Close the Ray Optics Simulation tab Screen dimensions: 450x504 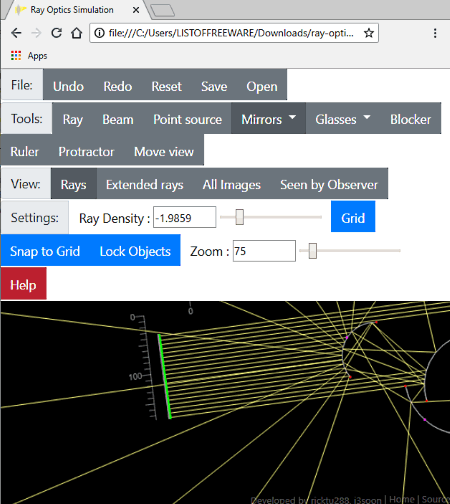click(x=136, y=10)
